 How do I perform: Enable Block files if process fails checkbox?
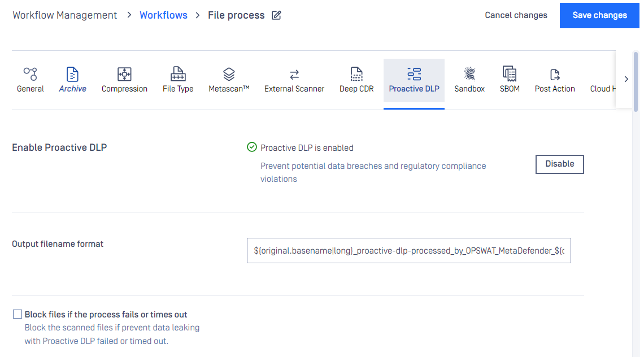point(18,314)
